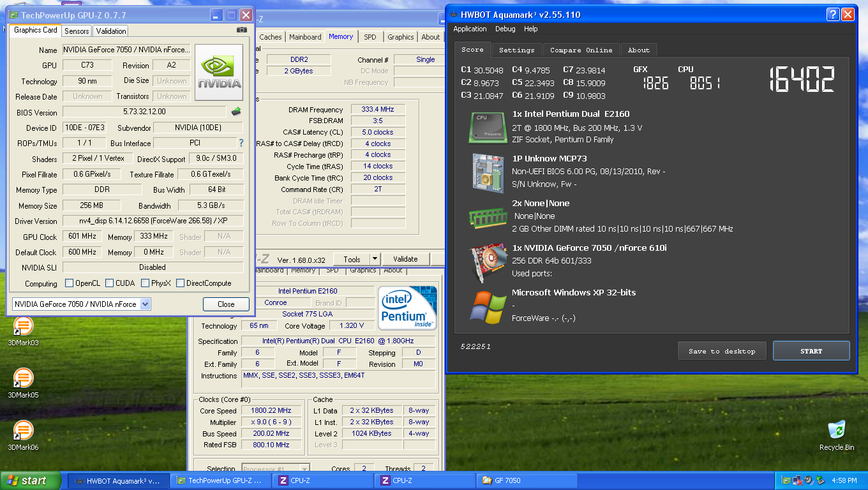Click the Aquamark help question mark button
Image resolution: width=868 pixels, height=490 pixels.
pos(833,15)
